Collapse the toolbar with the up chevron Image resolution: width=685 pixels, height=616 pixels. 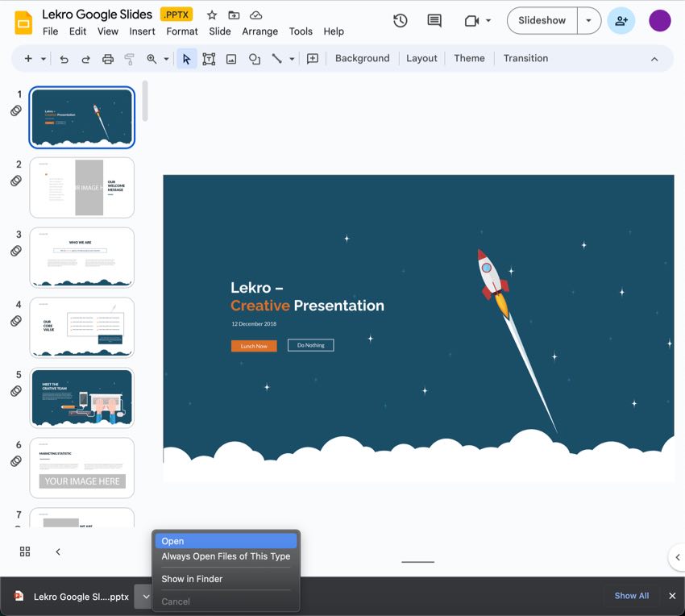654,59
